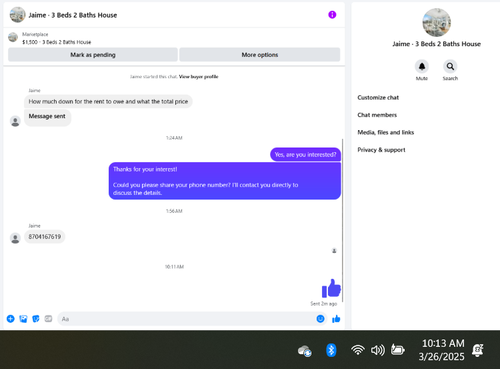Screen dimensions: 500x369
Task: Click small seen avatar indicator
Action: pos(334,251)
